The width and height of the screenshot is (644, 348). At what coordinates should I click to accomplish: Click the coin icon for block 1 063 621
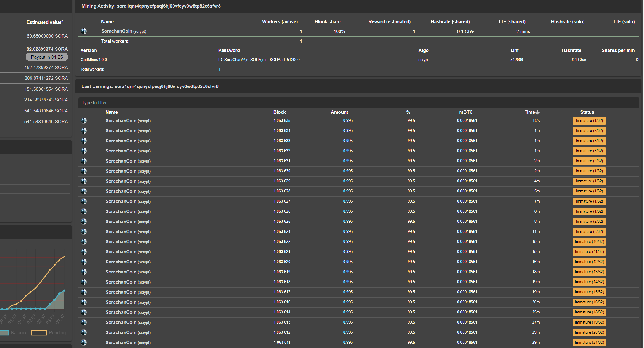tap(84, 252)
